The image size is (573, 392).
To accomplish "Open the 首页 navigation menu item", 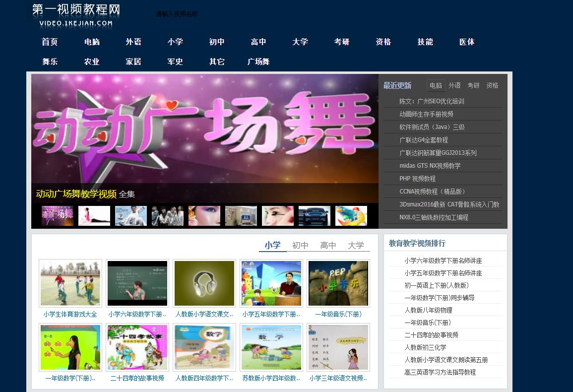I will pyautogui.click(x=50, y=42).
